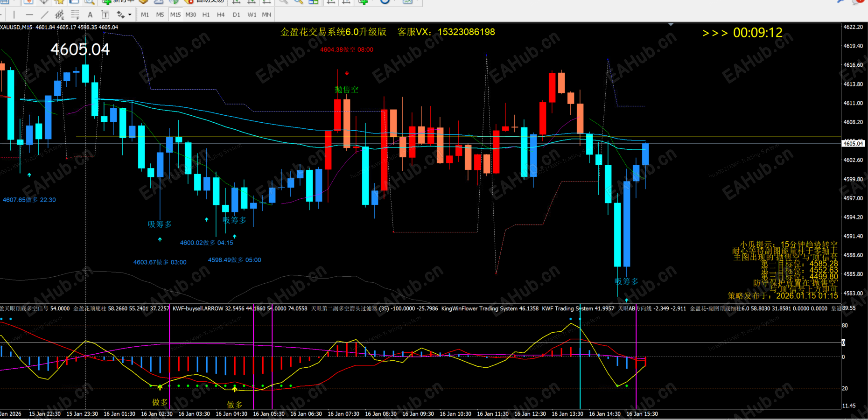Screen dimensions: 868x420
Task: Select the text label T tool
Action: click(105, 14)
